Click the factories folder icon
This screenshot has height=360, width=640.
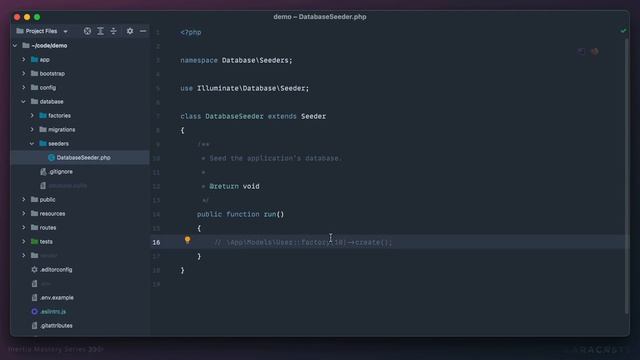43,116
